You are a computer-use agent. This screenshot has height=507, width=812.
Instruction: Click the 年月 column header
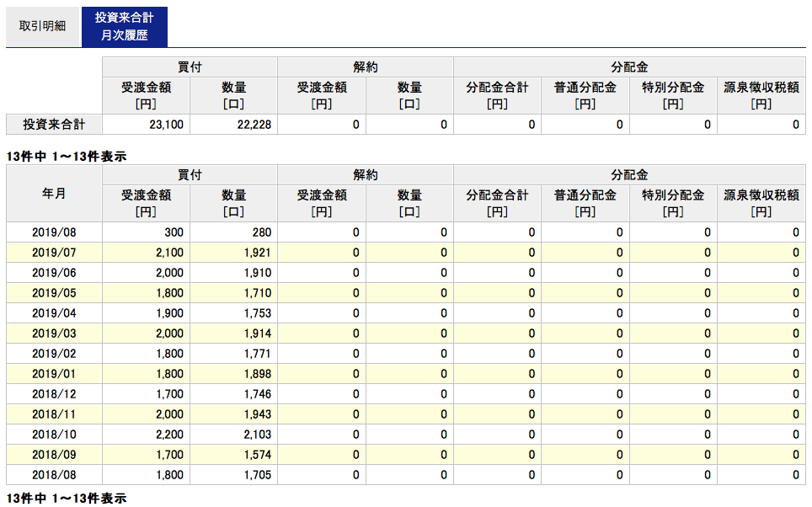[54, 194]
